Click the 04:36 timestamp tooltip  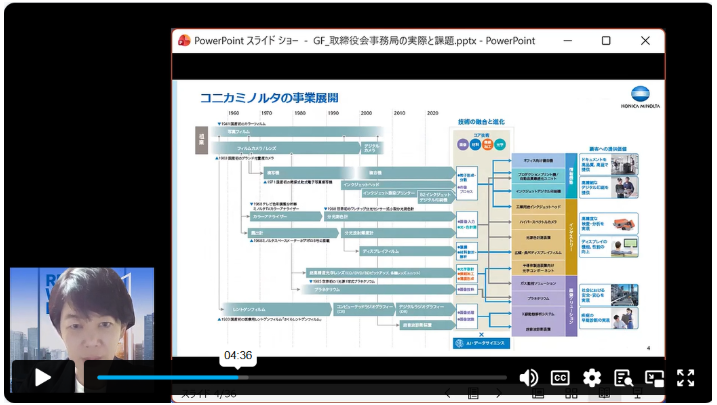(x=238, y=355)
